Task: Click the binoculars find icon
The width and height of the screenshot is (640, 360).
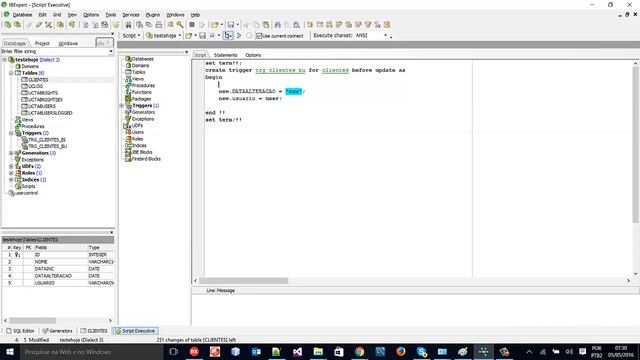Action: point(277,24)
